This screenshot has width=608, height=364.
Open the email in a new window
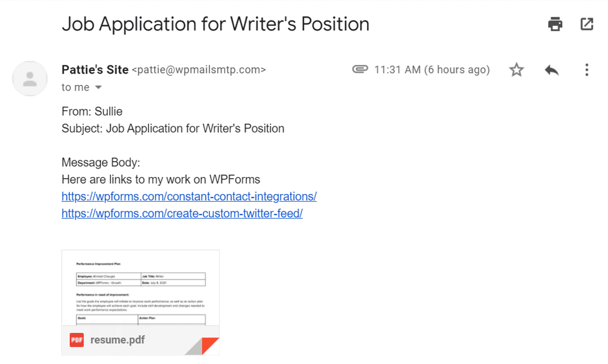[586, 24]
